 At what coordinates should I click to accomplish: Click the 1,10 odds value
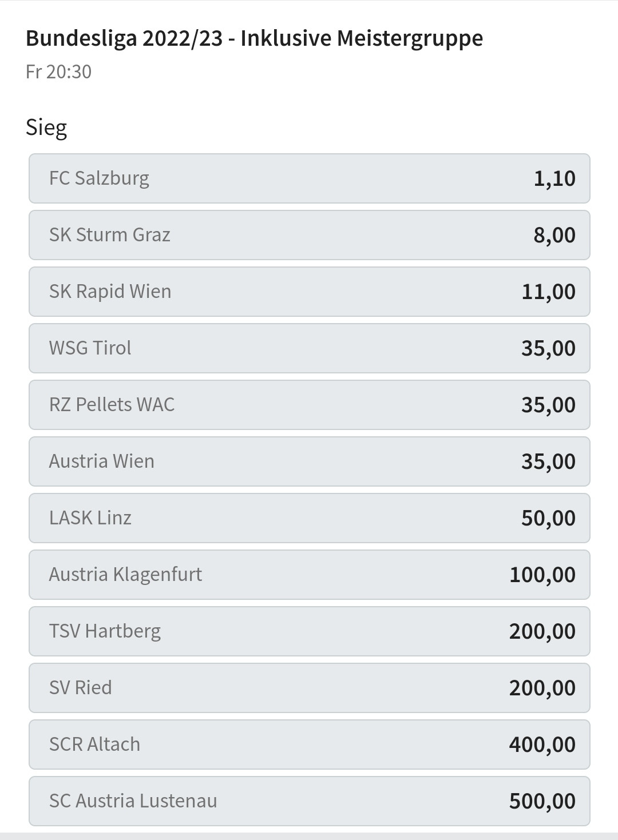point(554,178)
